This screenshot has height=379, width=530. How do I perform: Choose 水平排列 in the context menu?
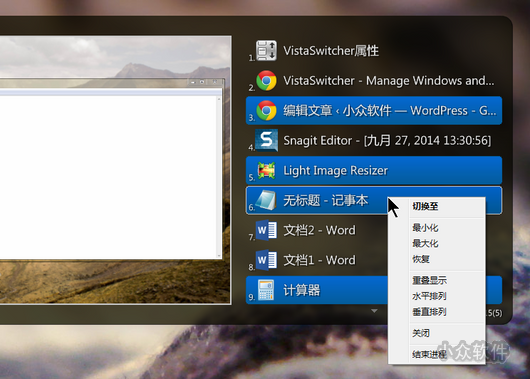point(430,296)
